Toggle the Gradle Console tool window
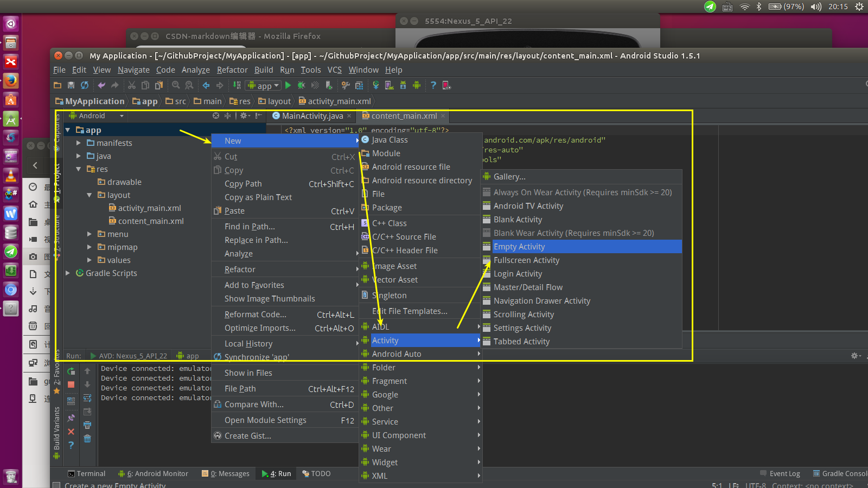The width and height of the screenshot is (868, 488). coord(840,473)
